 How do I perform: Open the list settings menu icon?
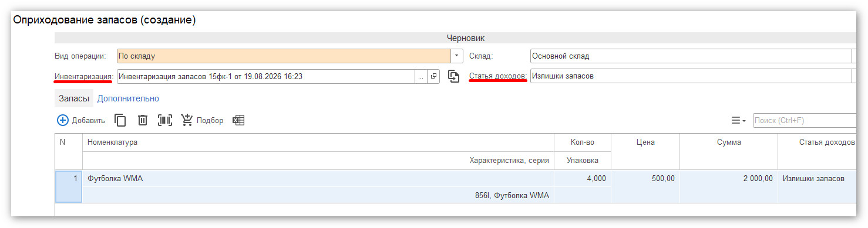738,120
